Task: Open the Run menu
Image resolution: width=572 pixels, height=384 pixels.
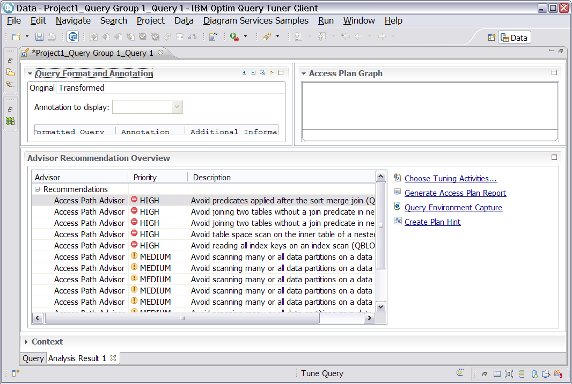Action: (326, 21)
